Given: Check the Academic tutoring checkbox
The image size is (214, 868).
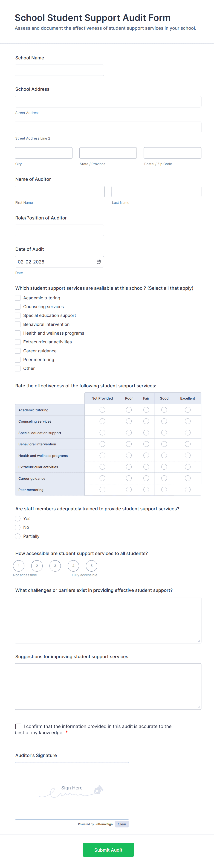Looking at the screenshot, I should point(18,298).
